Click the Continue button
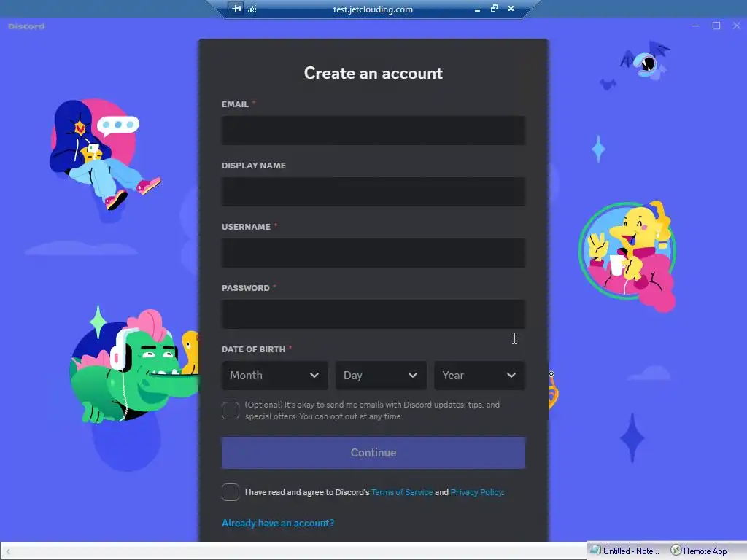This screenshot has width=747, height=560. click(373, 452)
